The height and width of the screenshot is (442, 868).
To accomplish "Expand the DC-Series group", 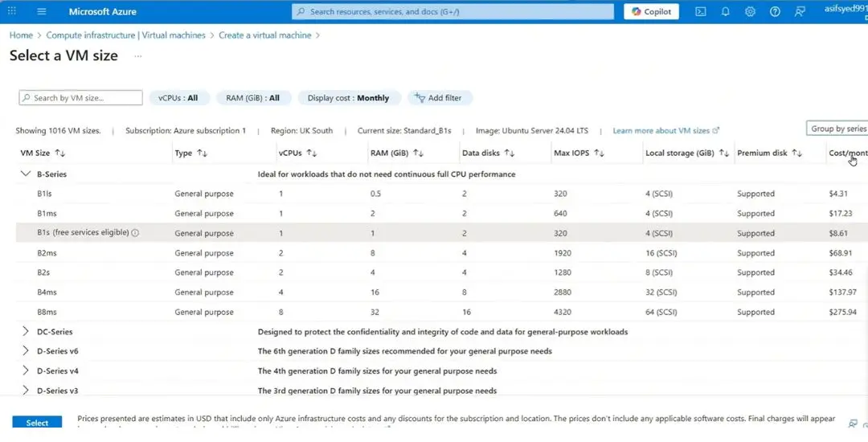I will pos(26,331).
